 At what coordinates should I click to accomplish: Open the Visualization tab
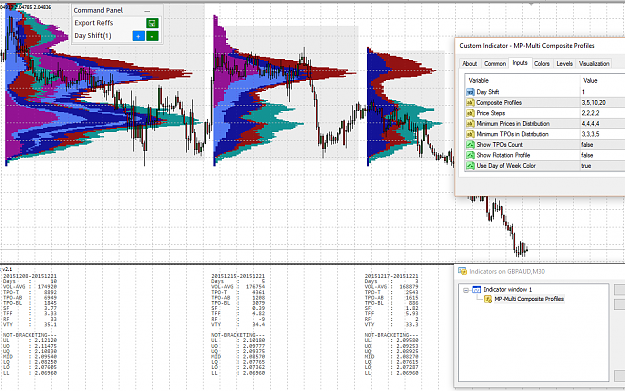[594, 64]
